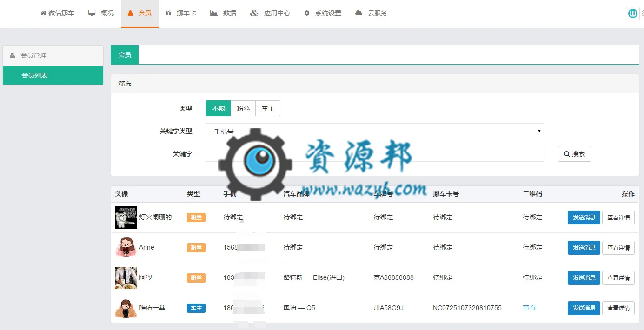Click the 会员管理 sidebar header
Viewport: 644px width, 330px height.
[53, 55]
